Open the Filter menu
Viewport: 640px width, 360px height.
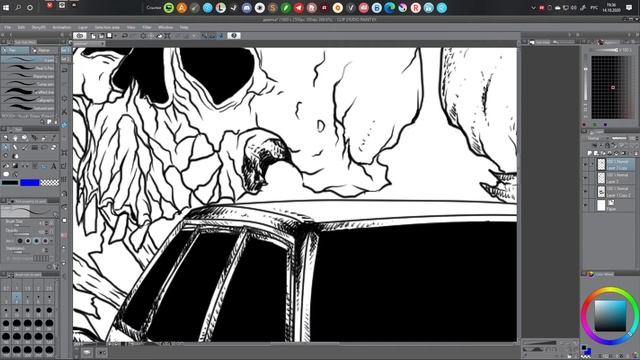[147, 27]
